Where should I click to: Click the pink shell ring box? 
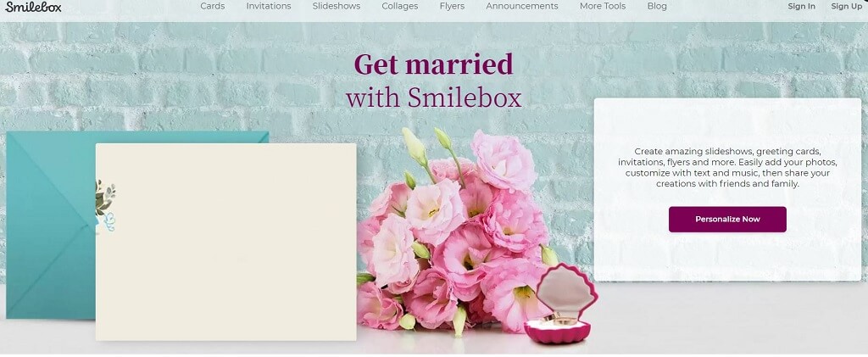(560, 304)
